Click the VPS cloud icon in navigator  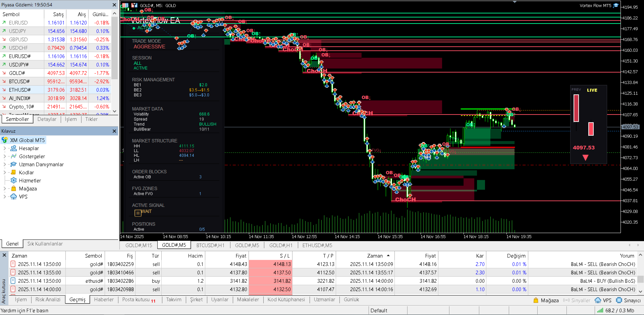14,196
